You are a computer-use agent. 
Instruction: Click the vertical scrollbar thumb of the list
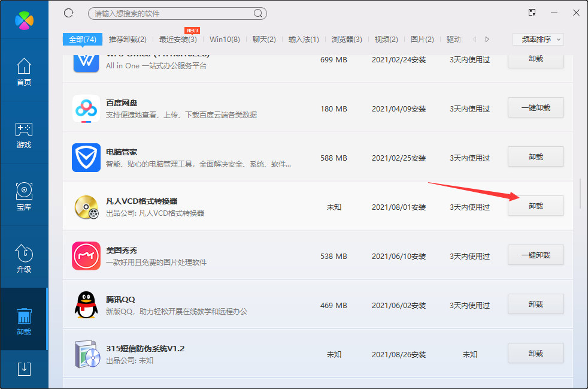click(581, 194)
